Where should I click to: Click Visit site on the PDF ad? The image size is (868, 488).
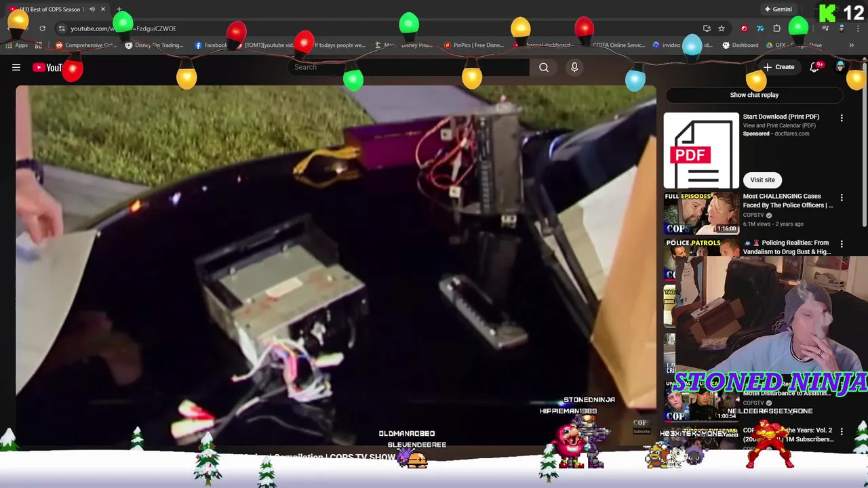click(762, 180)
